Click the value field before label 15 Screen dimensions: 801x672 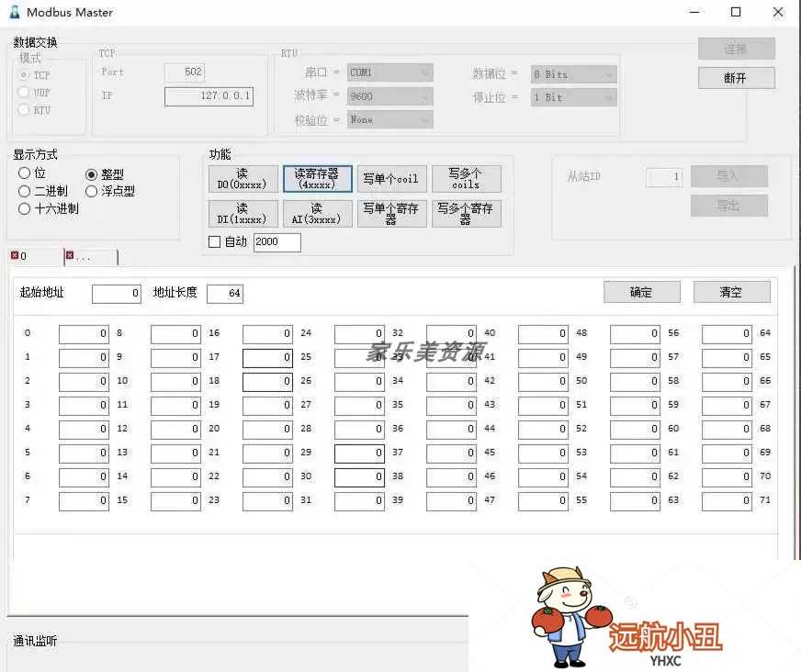(84, 501)
